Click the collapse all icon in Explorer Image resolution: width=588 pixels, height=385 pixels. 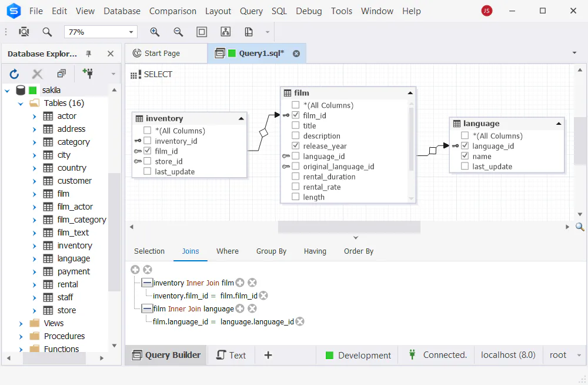(61, 74)
